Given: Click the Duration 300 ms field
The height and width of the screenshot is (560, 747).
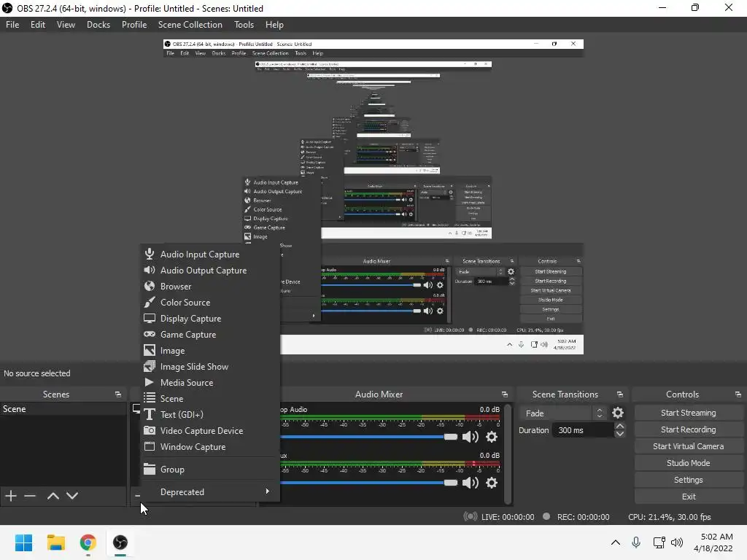Looking at the screenshot, I should 583,430.
